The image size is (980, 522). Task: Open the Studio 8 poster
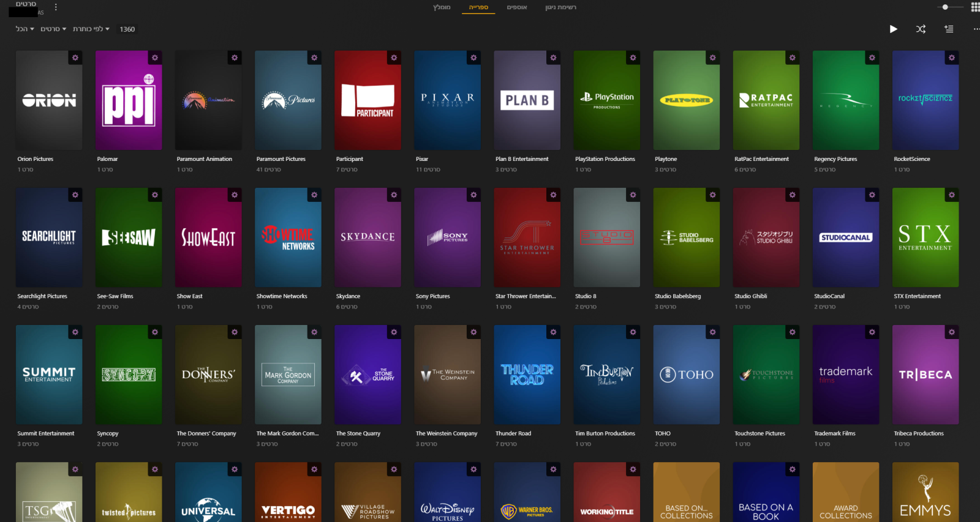click(606, 237)
